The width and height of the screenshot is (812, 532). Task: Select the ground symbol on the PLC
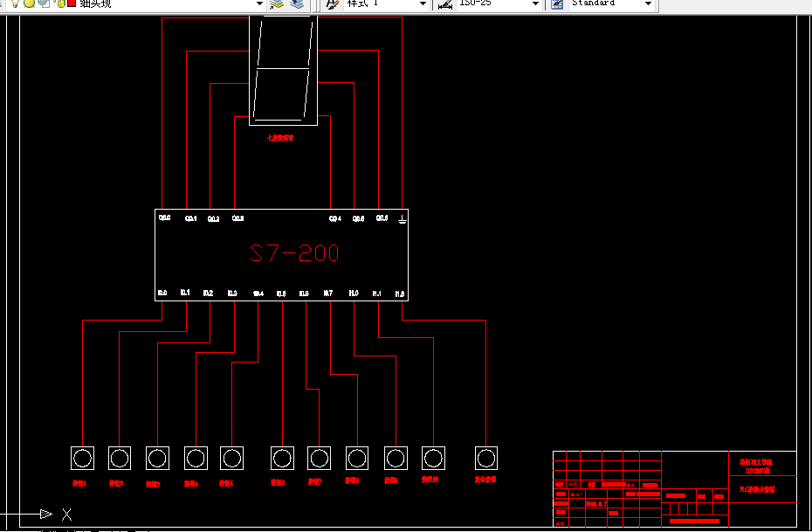[403, 219]
